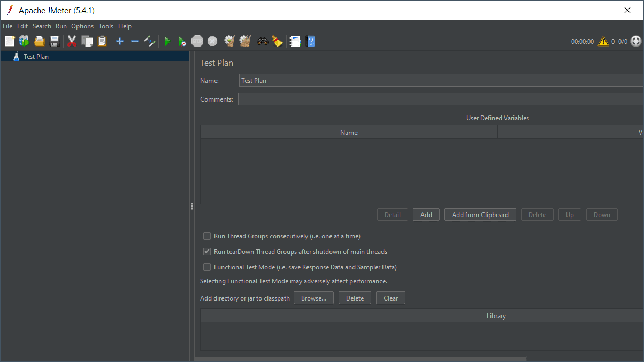Click Reset Search broom icon
This screenshot has width=644, height=362.
coord(277,41)
